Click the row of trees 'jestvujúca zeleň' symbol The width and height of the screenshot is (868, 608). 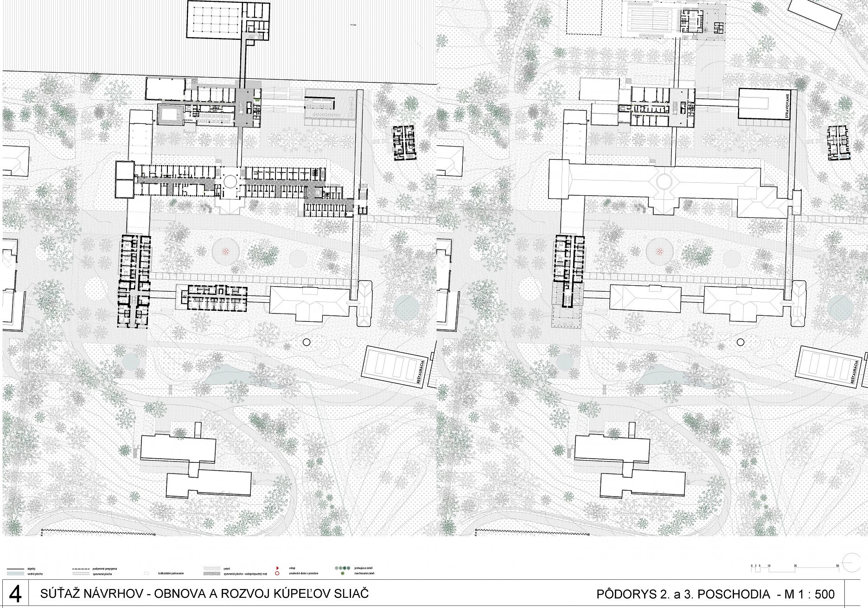coord(343,568)
